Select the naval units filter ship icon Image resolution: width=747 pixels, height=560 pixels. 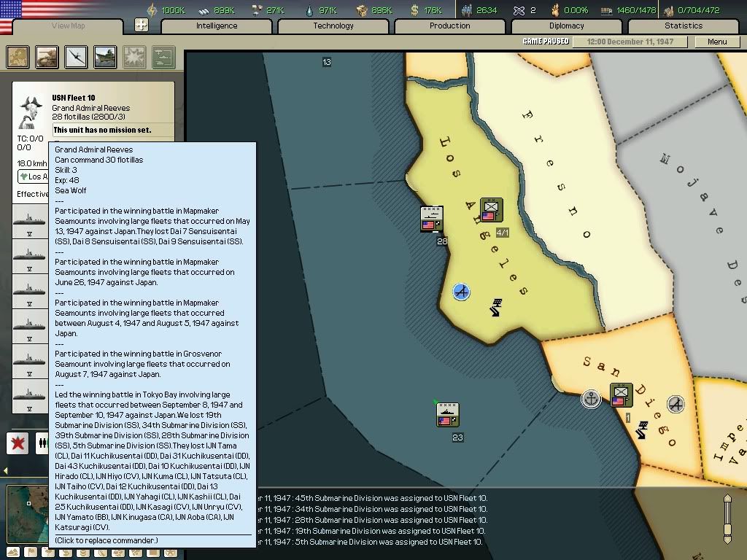105,57
